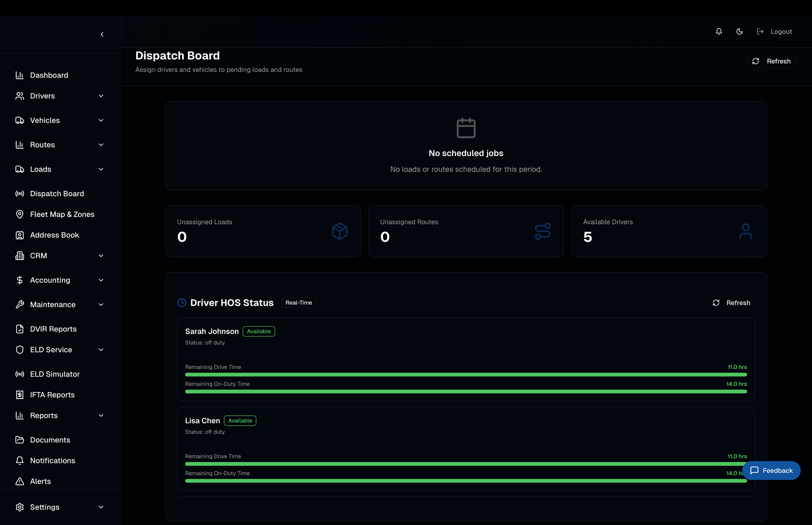812x525 pixels.
Task: Go to ELD Simulator page
Action: click(x=55, y=374)
